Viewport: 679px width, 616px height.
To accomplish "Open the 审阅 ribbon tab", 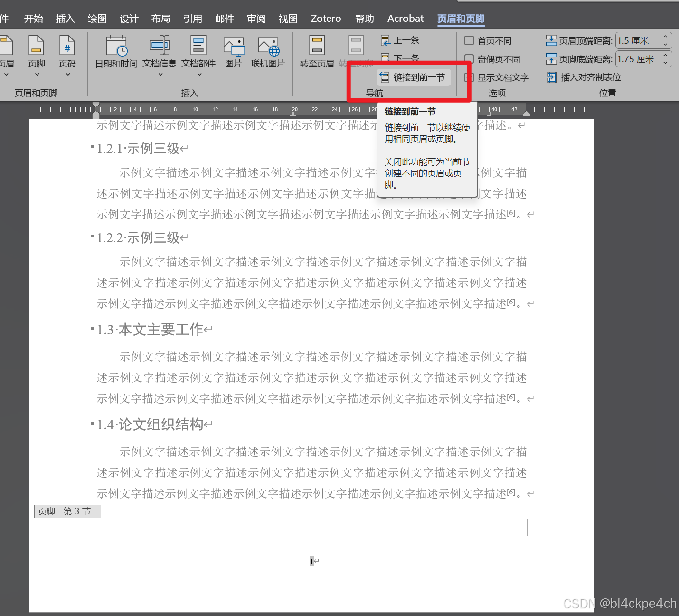I will tap(256, 19).
